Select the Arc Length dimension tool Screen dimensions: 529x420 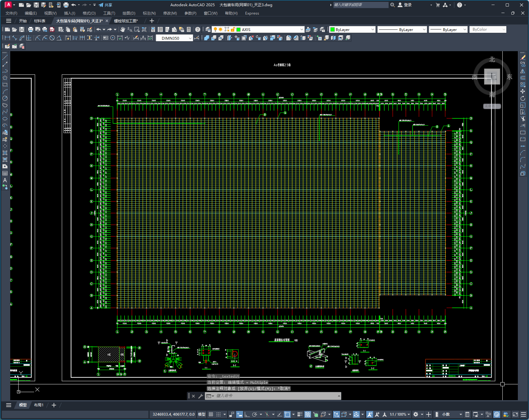(22, 38)
